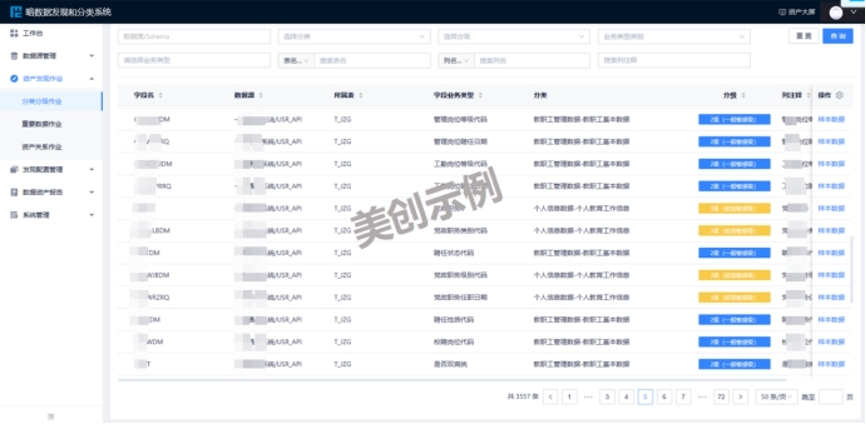Go to next page with right arrow
The image size is (866, 424).
coord(740,396)
